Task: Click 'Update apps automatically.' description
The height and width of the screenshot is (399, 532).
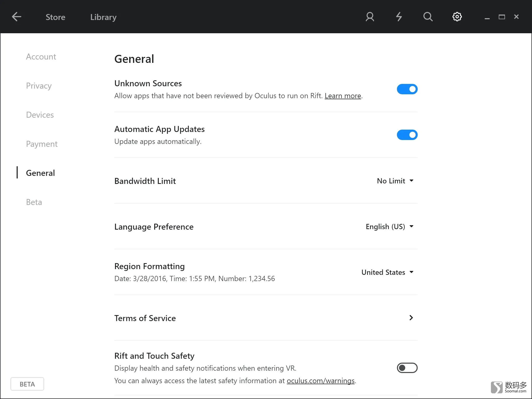Action: [x=158, y=142]
